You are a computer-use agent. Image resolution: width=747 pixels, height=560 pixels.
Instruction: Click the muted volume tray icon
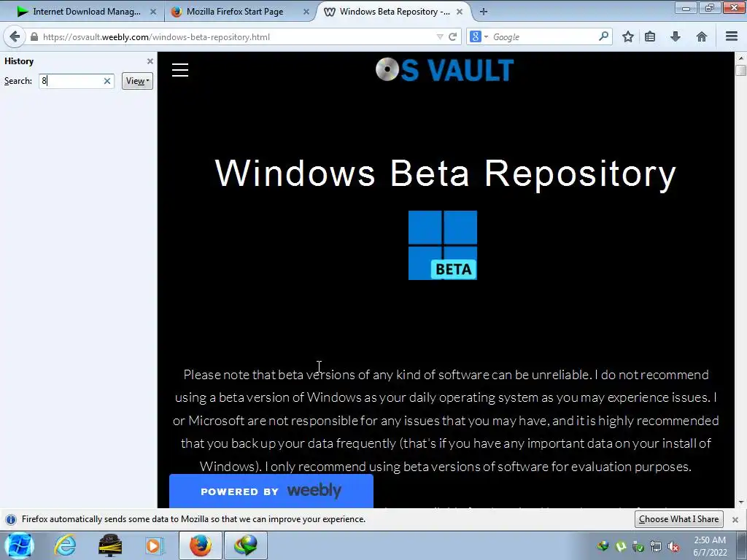point(673,547)
